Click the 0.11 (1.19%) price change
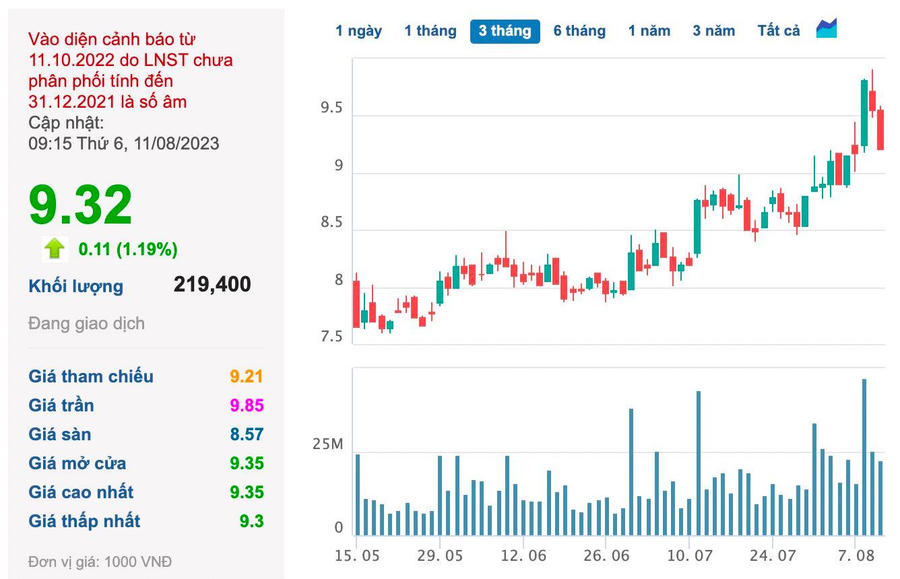900x579 pixels. 128,249
